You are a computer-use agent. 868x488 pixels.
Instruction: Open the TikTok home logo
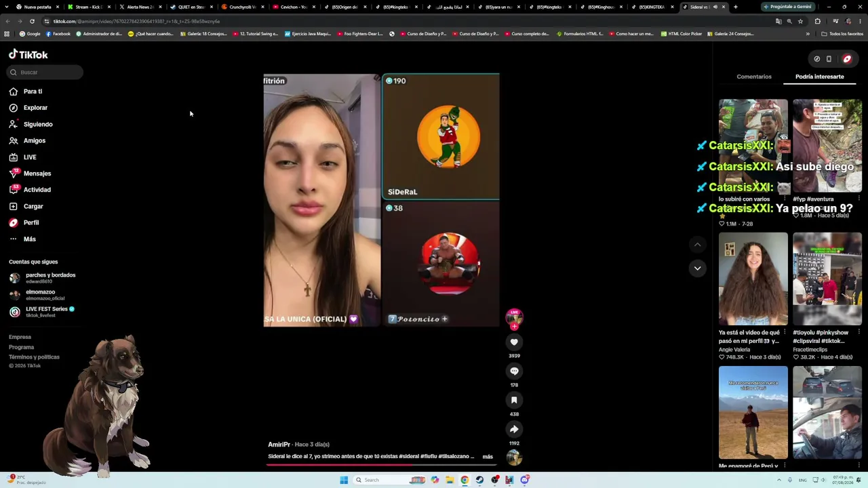[x=28, y=54]
